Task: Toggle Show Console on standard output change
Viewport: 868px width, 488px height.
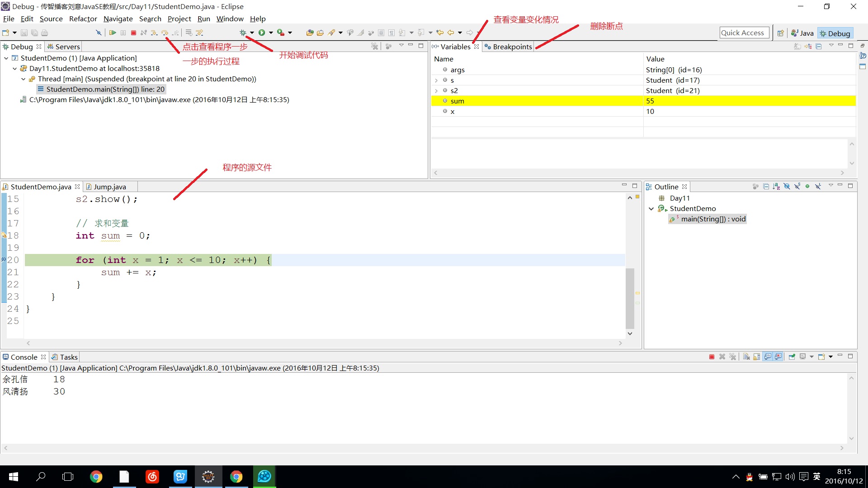Action: point(768,357)
